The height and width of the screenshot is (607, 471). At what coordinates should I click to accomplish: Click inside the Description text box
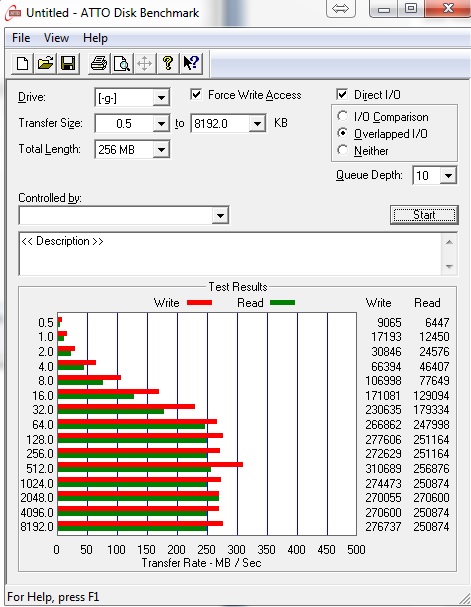click(x=231, y=254)
